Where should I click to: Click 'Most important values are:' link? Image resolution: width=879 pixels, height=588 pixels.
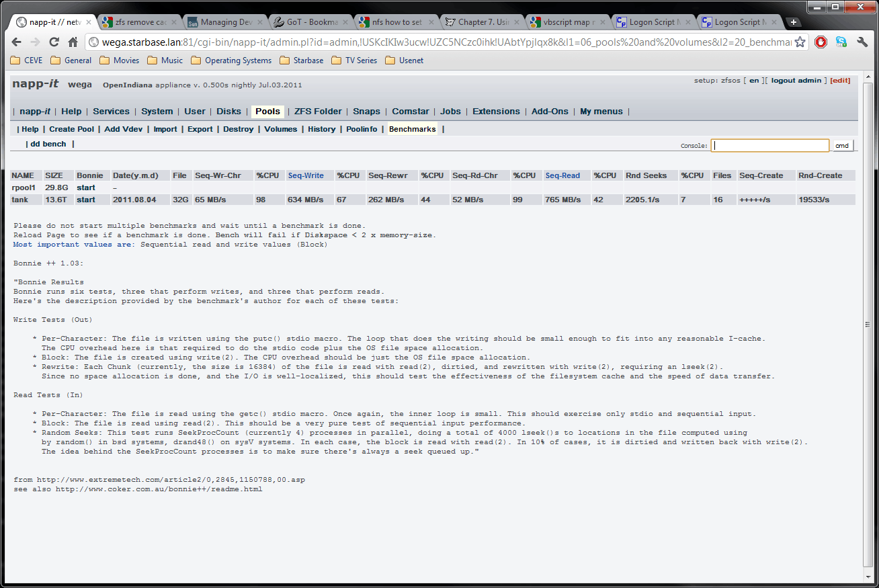(x=74, y=245)
